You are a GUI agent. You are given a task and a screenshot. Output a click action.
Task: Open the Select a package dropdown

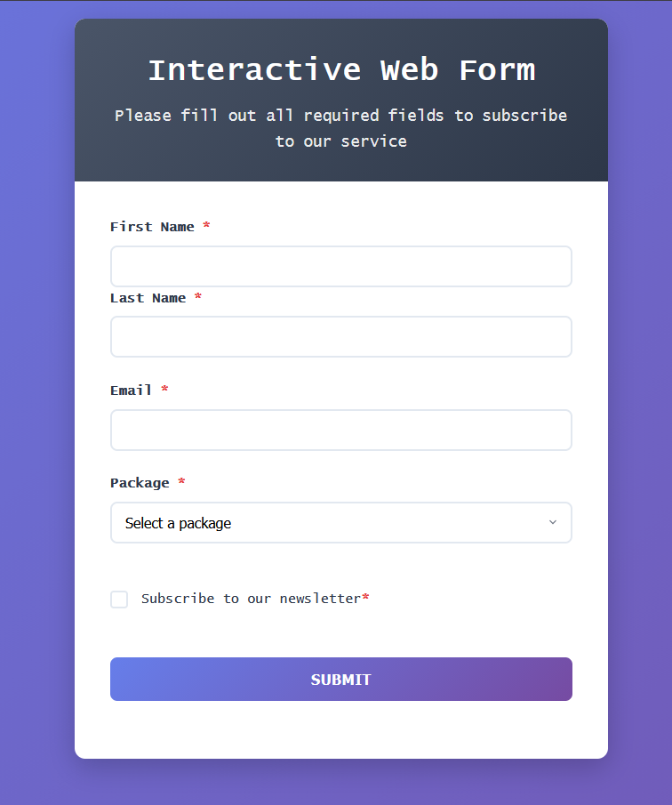(x=340, y=522)
